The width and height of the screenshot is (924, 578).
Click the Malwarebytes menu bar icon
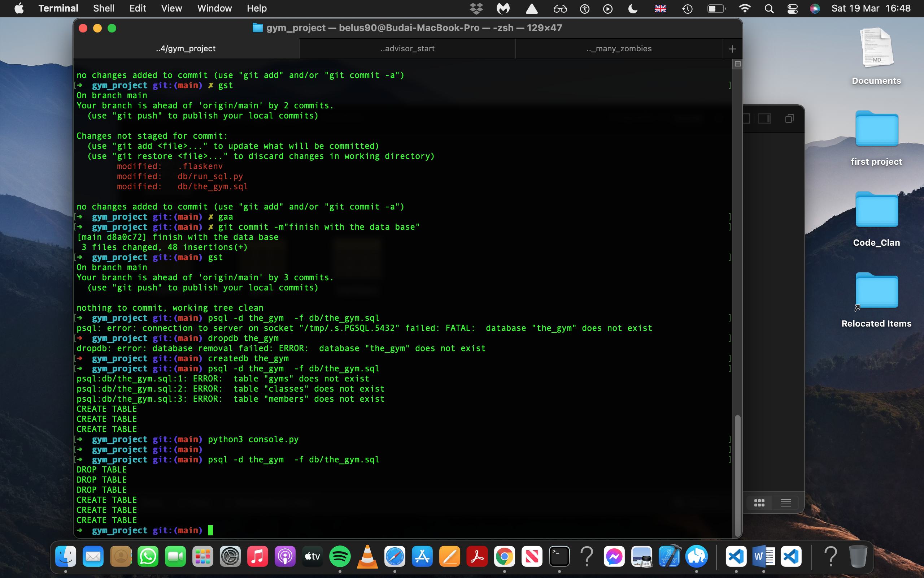coord(503,8)
